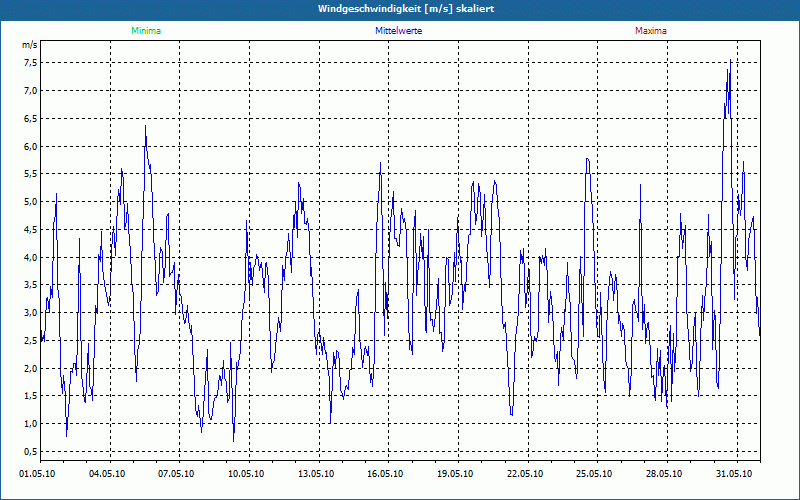Click the 4,0 y-axis value
Viewport: 800px width, 500px height.
[x=31, y=257]
